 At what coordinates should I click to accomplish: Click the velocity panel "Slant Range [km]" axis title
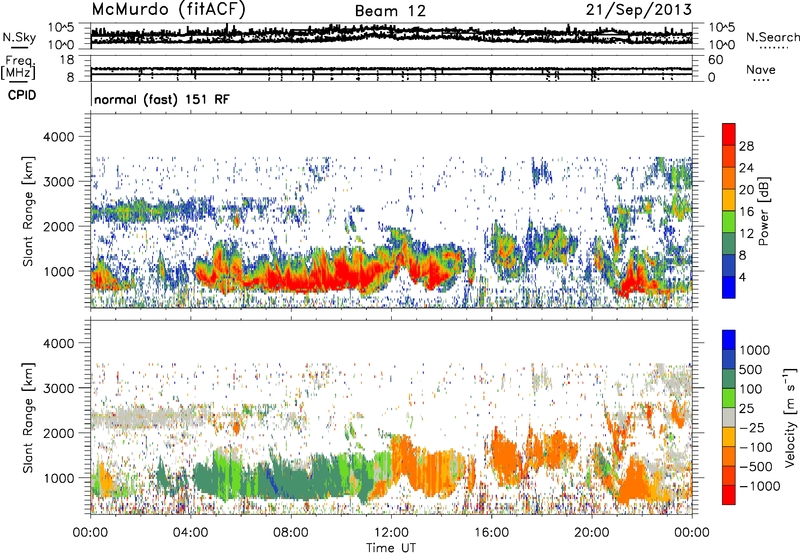click(x=28, y=418)
